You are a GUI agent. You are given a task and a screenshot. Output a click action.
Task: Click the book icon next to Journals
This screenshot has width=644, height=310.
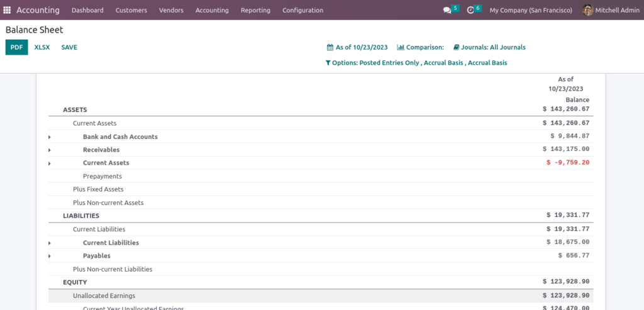pyautogui.click(x=456, y=47)
